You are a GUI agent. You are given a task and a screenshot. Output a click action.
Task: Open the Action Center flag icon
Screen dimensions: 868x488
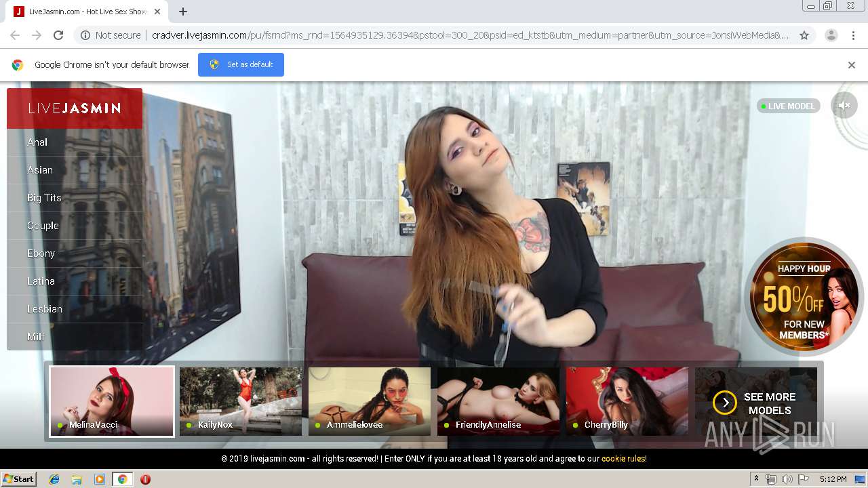coord(804,479)
